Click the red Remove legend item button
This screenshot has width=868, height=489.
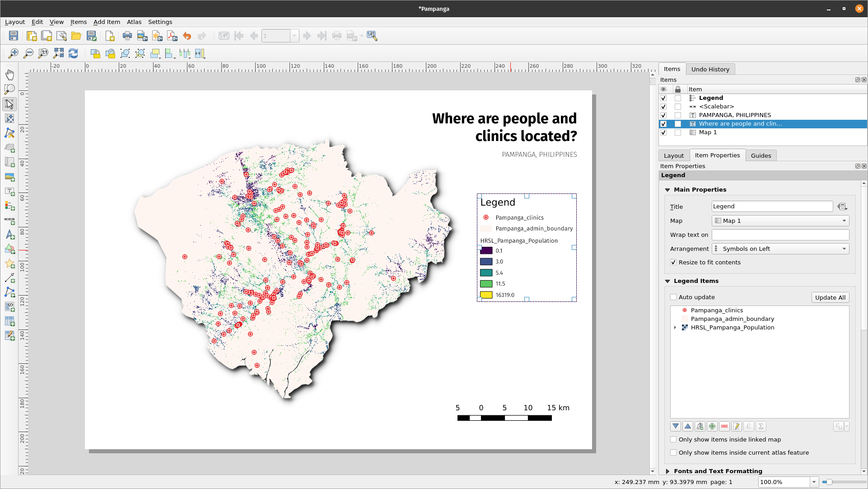724,426
